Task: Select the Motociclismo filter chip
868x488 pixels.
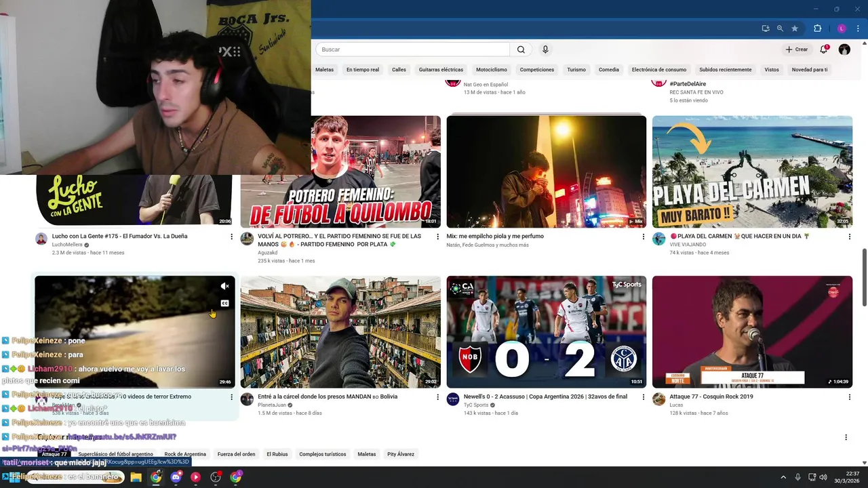Action: [x=492, y=69]
